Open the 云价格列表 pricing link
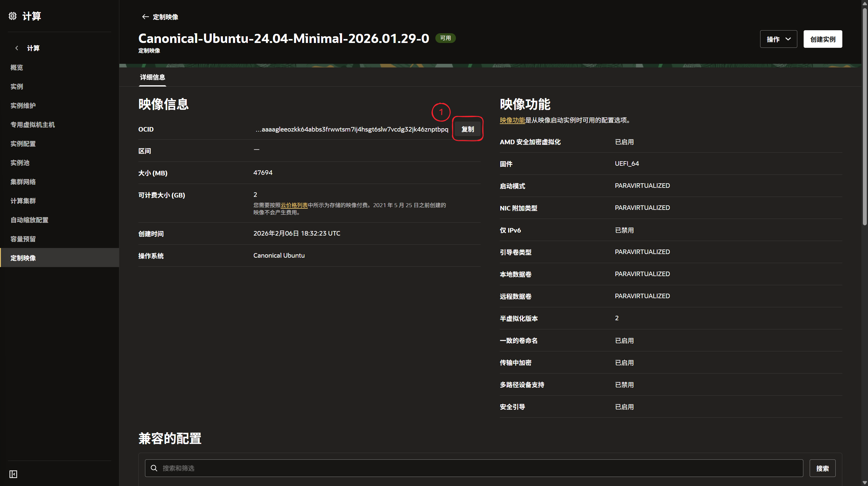The height and width of the screenshot is (486, 868). pyautogui.click(x=294, y=205)
